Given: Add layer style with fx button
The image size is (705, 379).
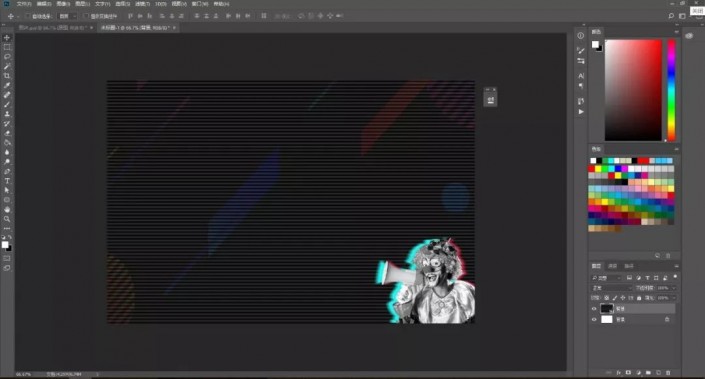Looking at the screenshot, I should (619, 373).
